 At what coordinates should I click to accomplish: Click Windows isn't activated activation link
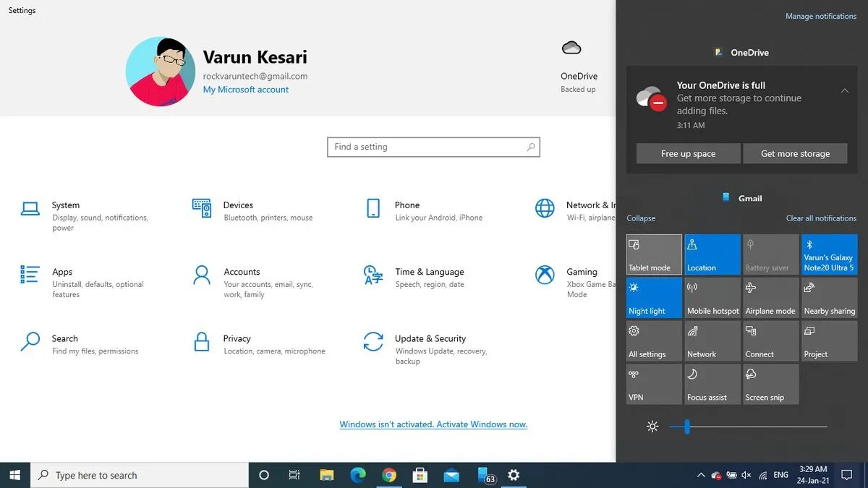[433, 424]
